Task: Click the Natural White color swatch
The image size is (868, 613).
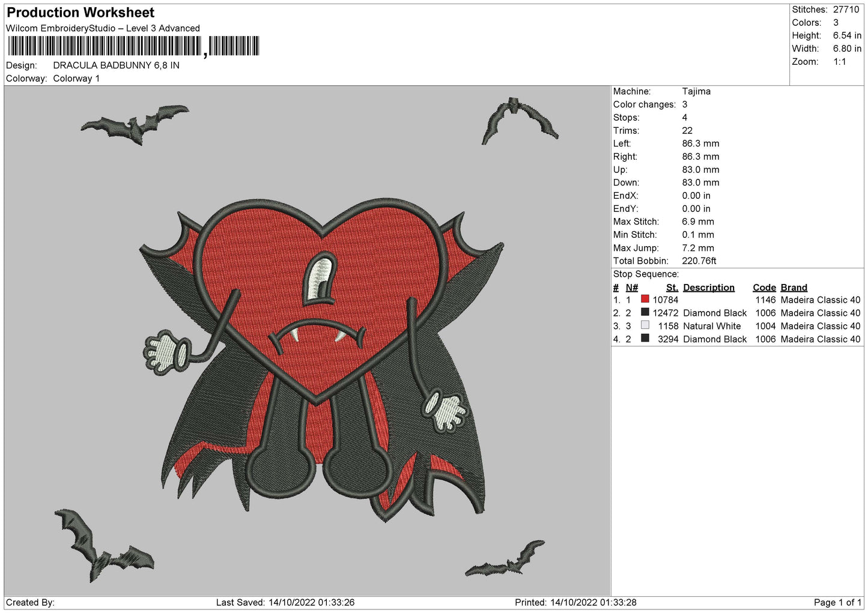Action: tap(645, 325)
